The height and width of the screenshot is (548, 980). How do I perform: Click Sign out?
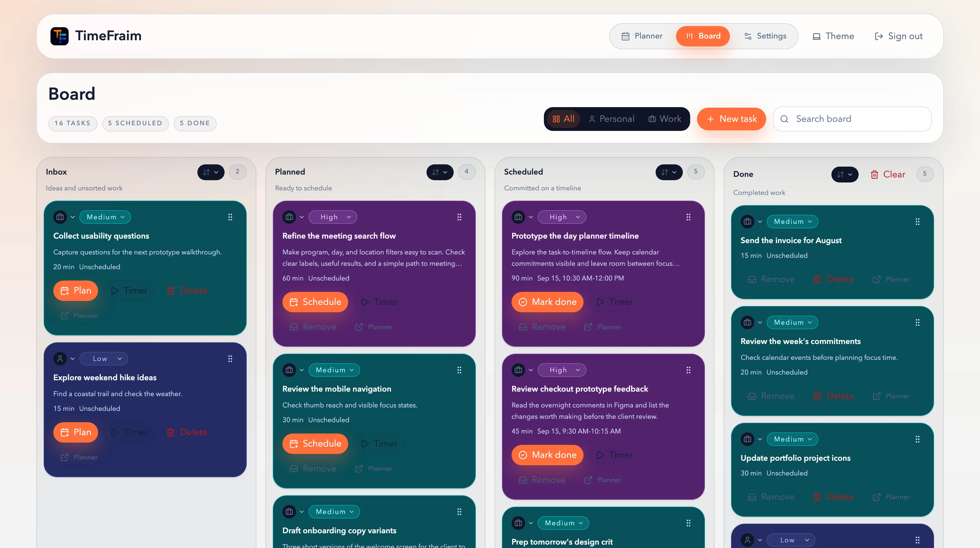pos(899,36)
